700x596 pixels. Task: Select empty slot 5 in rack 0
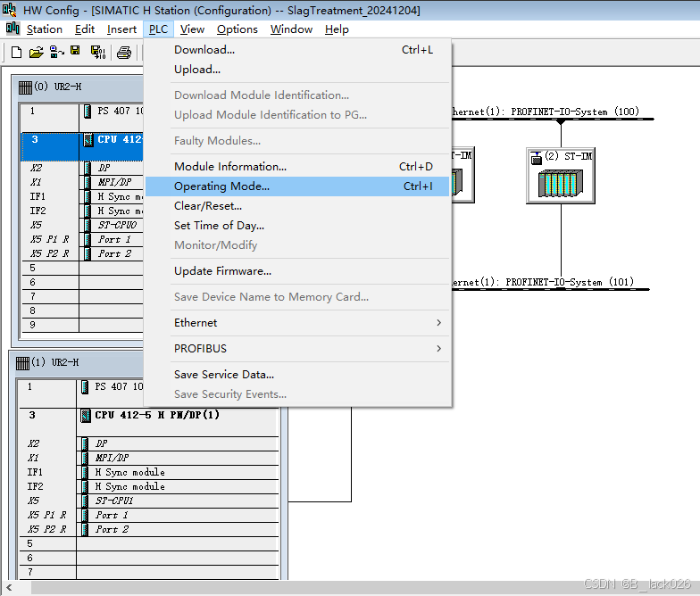tap(82, 268)
